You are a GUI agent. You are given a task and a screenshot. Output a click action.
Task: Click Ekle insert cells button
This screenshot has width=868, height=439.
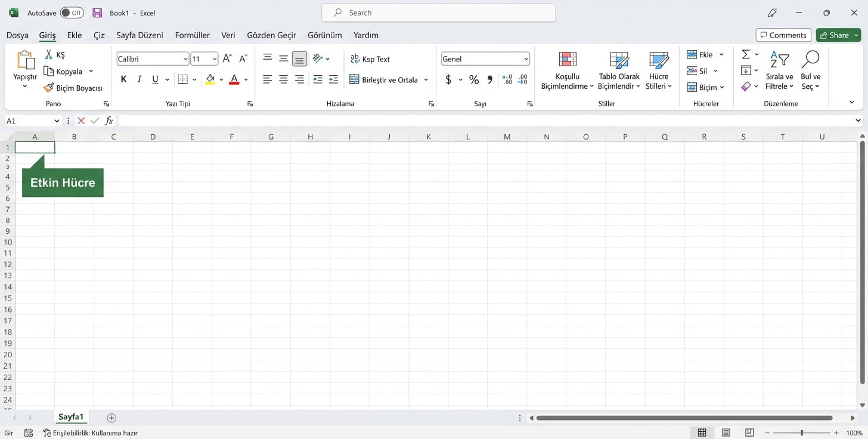click(700, 54)
